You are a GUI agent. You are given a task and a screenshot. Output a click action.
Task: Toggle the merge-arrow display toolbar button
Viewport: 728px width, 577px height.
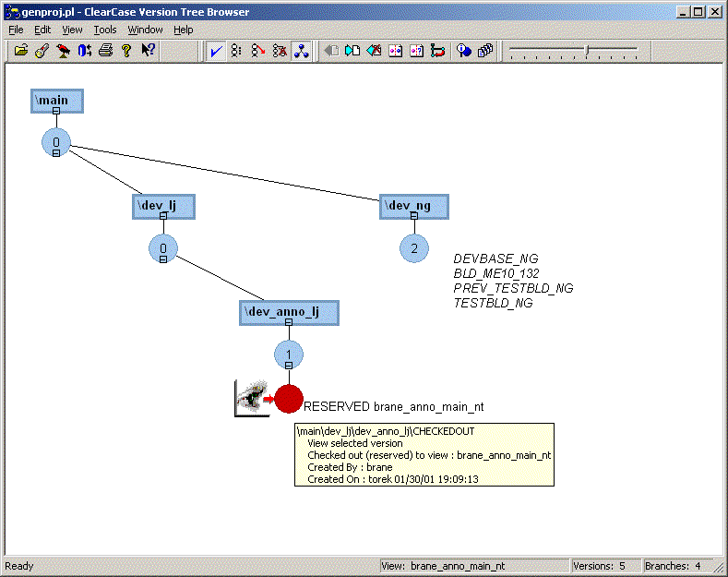258,50
